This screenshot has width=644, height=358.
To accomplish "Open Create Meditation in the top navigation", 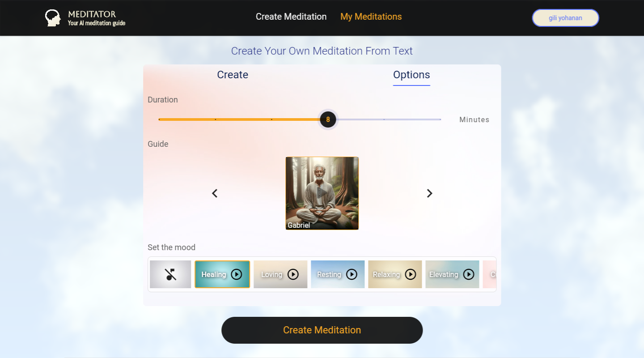I will (x=291, y=17).
